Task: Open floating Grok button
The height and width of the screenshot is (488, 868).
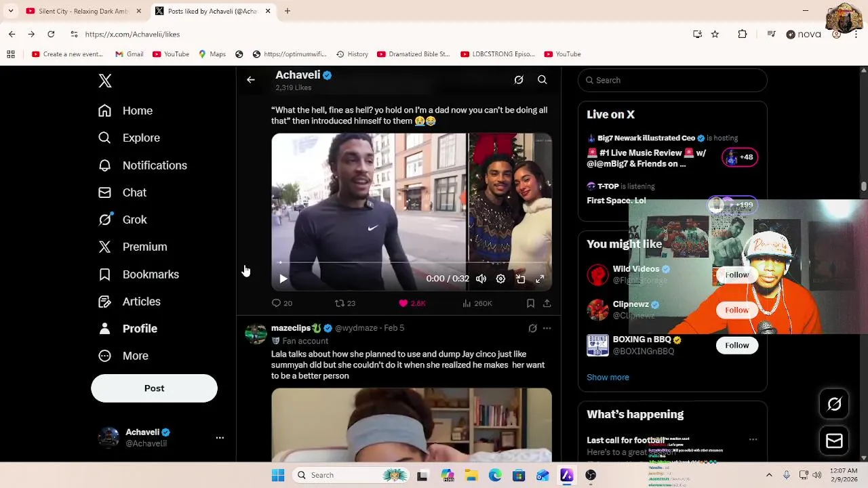Action: (x=834, y=404)
